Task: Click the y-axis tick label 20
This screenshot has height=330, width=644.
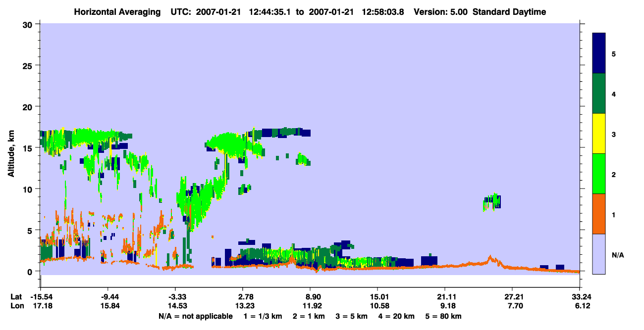Action: point(29,106)
